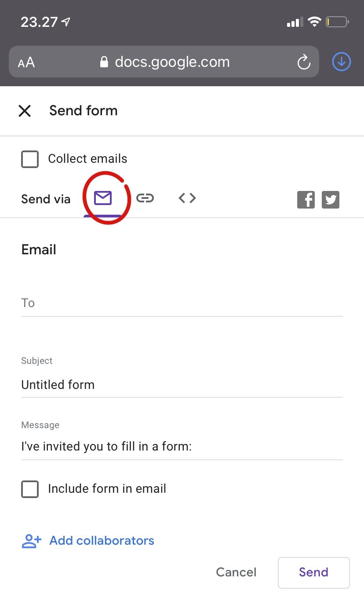Tap the lock icon in the address bar
The image size is (364, 601).
[x=104, y=62]
